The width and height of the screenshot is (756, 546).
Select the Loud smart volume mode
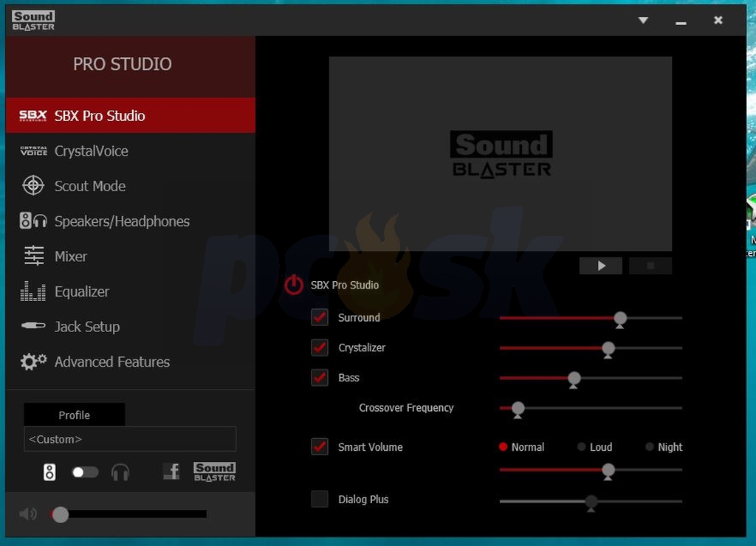(x=595, y=446)
